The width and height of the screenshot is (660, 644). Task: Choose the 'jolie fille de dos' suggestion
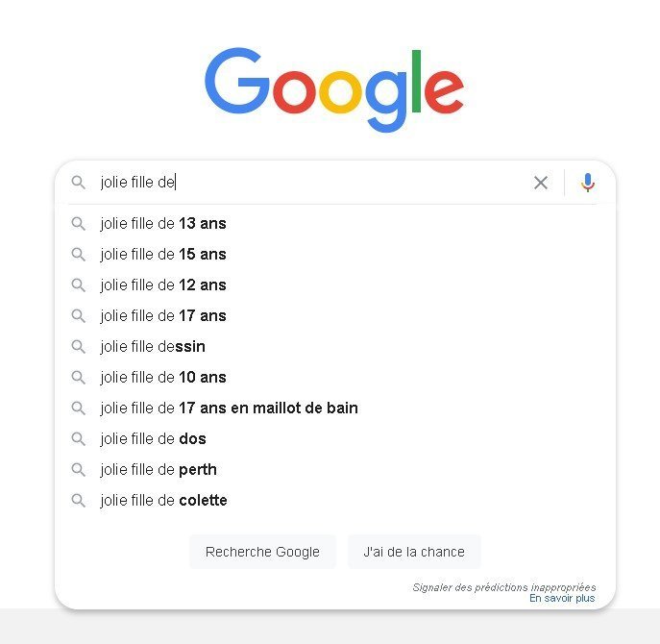click(x=153, y=438)
